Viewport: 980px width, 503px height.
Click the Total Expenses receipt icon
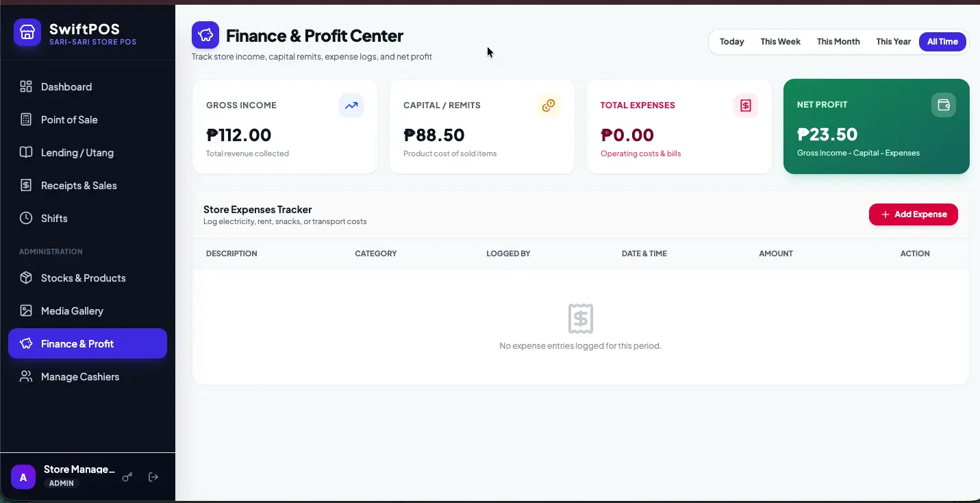[746, 106]
